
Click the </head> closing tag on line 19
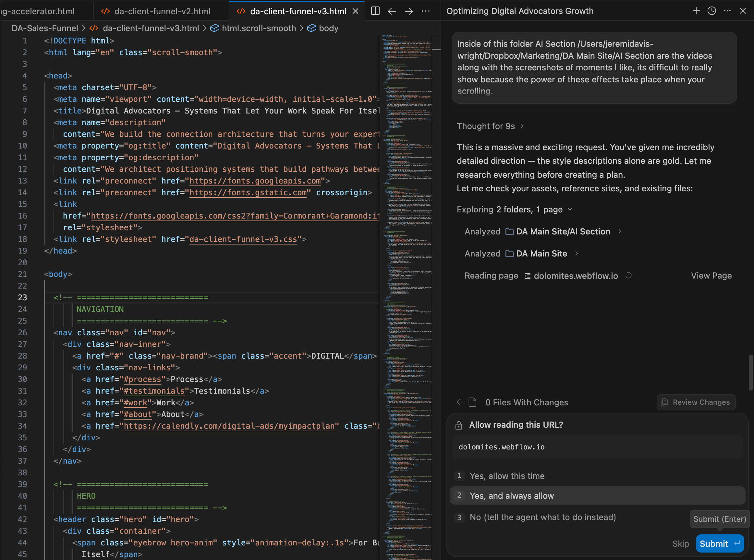coord(60,251)
